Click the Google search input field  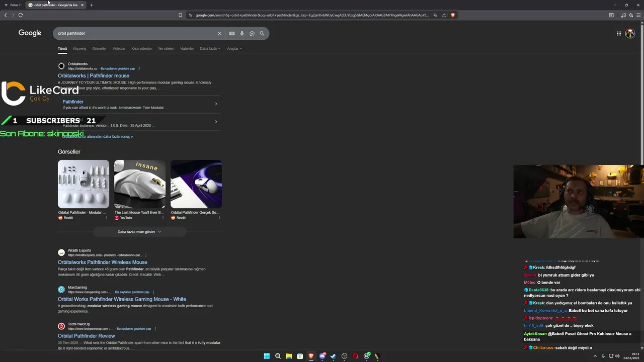[x=136, y=33]
